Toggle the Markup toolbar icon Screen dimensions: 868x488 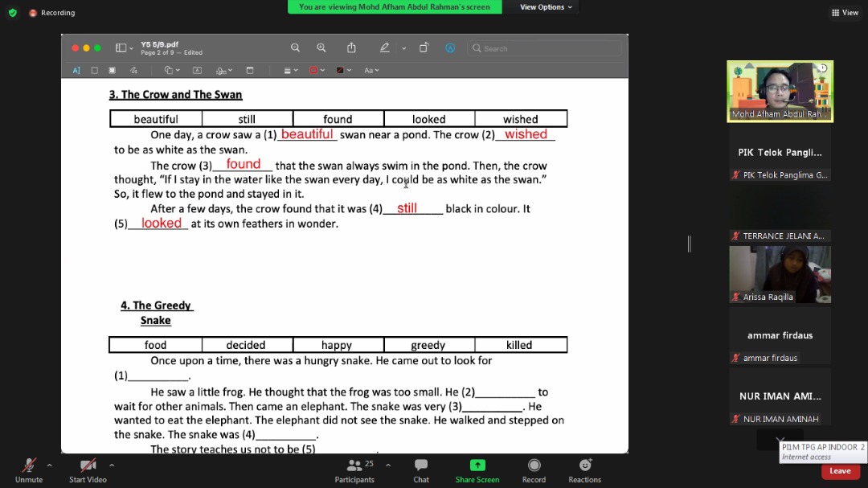coord(450,48)
